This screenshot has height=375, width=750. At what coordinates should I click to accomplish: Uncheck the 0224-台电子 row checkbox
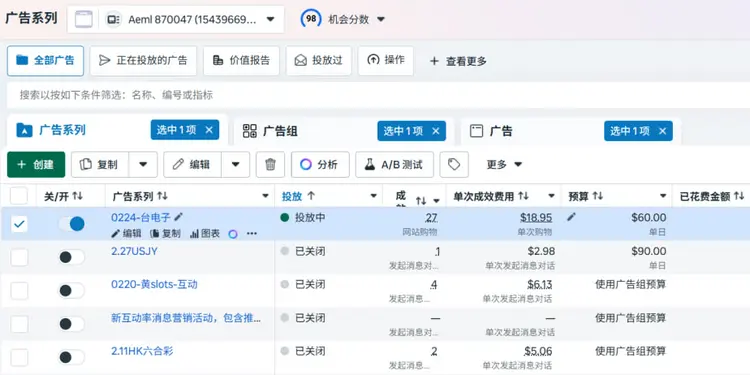(19, 224)
